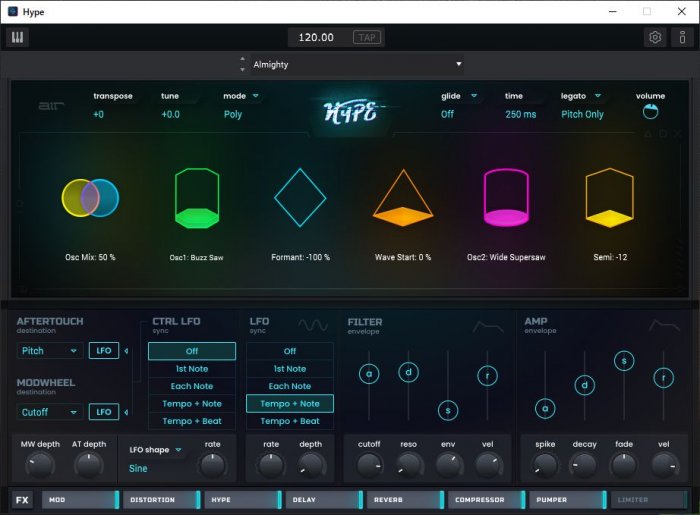Click the Osc Mix overlapping circles icon
This screenshot has height=515, width=700.
[90, 198]
